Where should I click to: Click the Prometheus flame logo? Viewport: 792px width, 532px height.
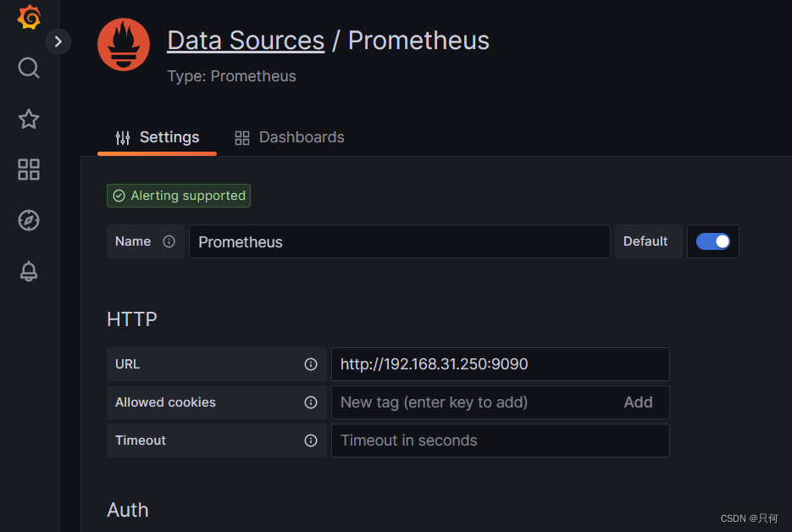(x=124, y=45)
